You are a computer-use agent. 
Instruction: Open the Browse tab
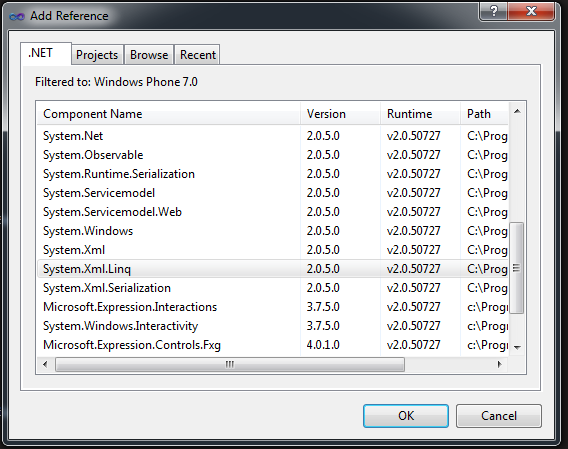pyautogui.click(x=149, y=55)
